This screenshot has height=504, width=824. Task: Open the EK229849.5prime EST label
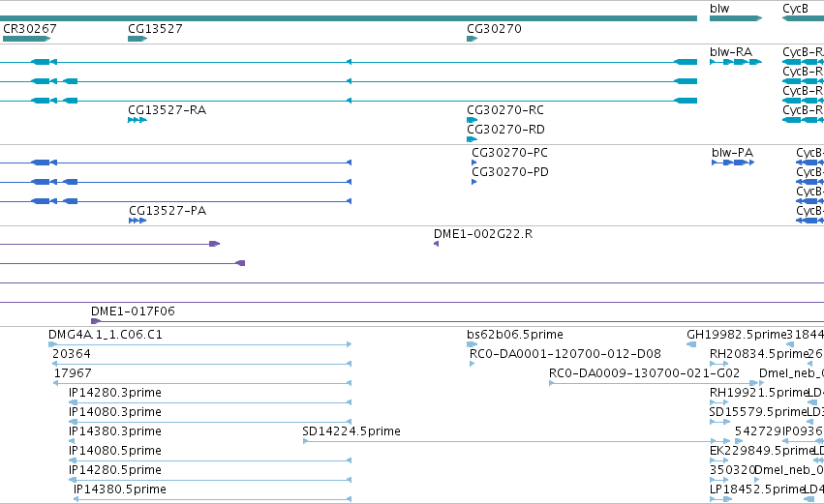pyautogui.click(x=761, y=451)
